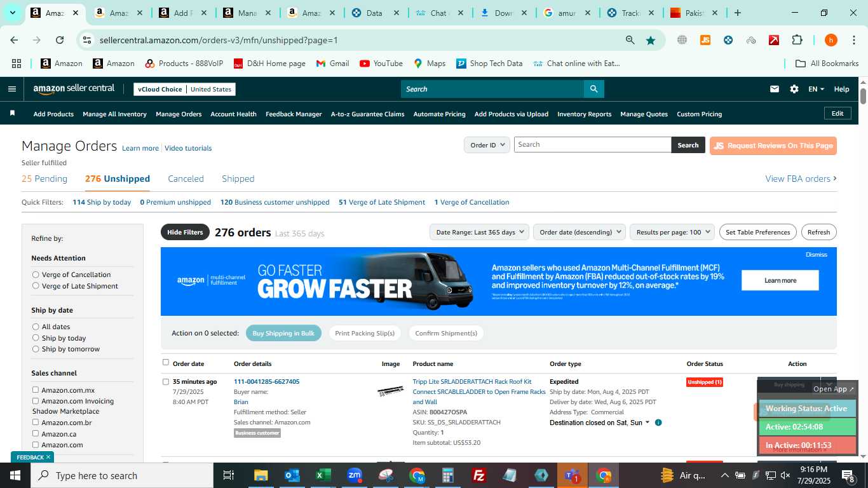
Task: Open the site information icon left of the URL
Action: pyautogui.click(x=87, y=40)
